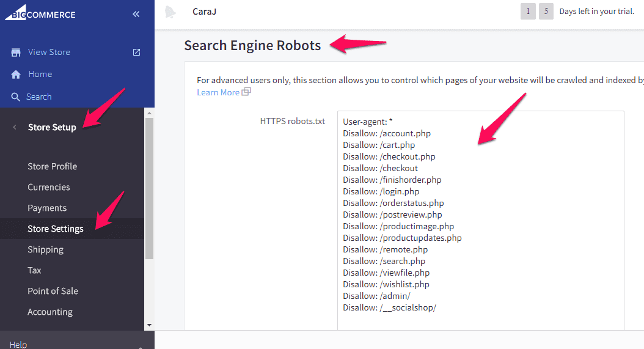This screenshot has height=349, width=644.
Task: Open View Store link
Action: pos(49,52)
